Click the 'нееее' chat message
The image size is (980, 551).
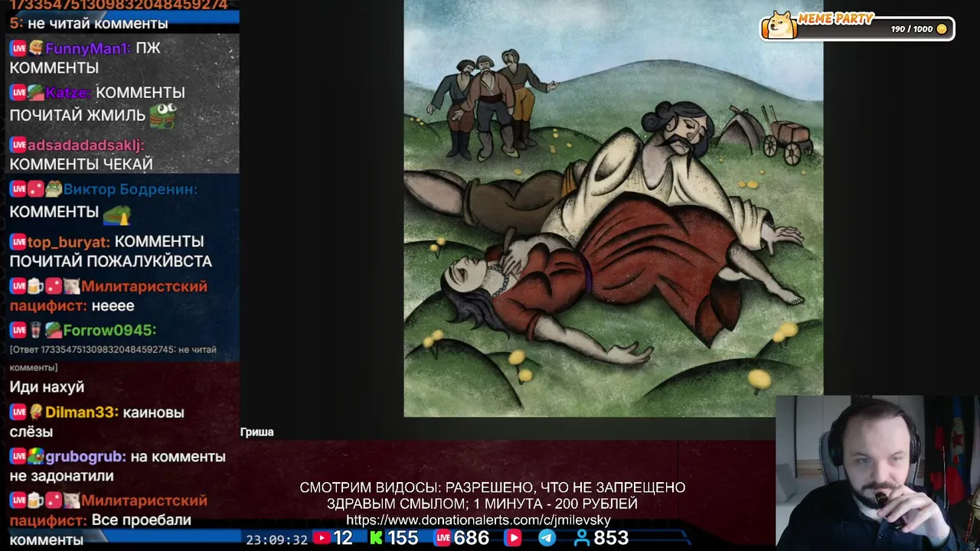(113, 306)
